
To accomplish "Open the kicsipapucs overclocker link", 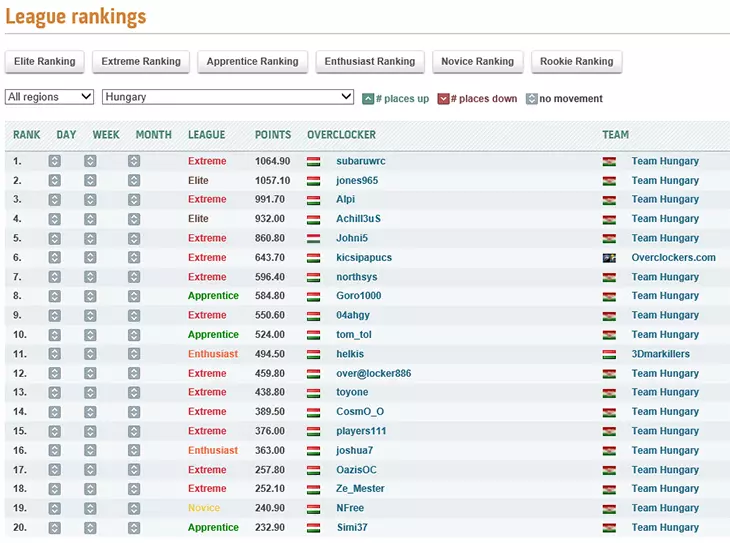I will click(x=364, y=258).
